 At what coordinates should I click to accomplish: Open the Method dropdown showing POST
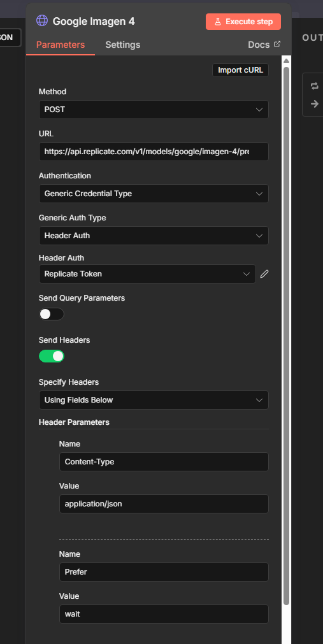pos(154,110)
